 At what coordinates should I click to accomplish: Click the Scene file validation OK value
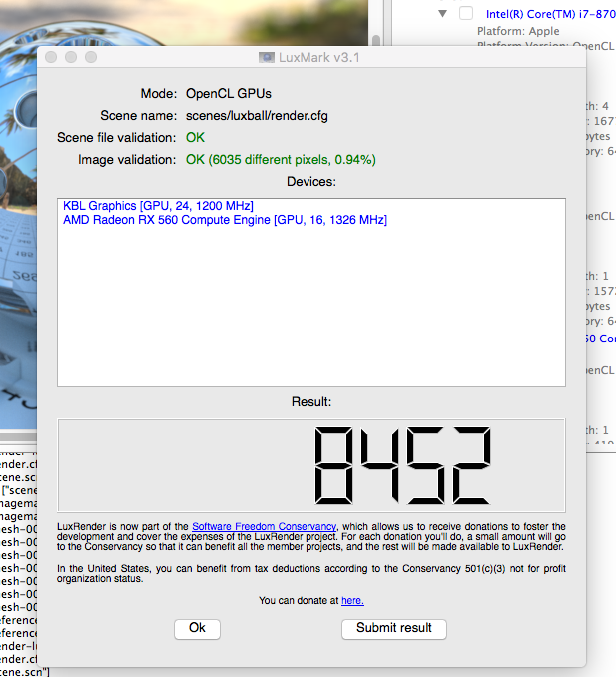click(x=195, y=138)
